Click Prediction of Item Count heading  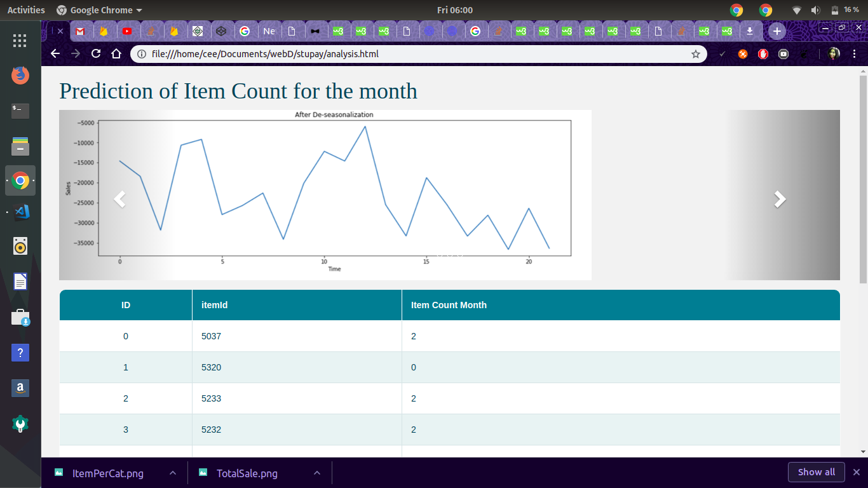click(238, 91)
